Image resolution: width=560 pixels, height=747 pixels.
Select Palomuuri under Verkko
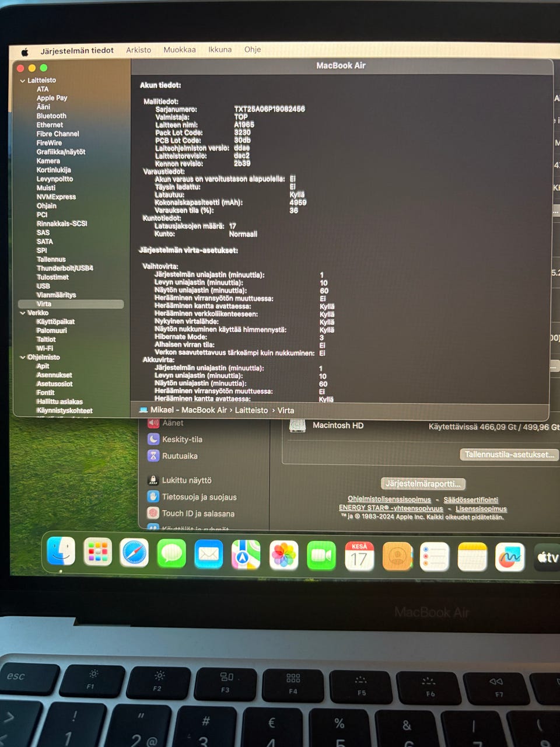coord(51,330)
